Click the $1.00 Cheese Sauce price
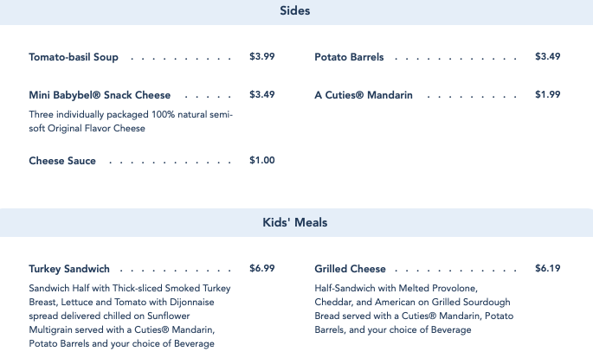 tap(261, 160)
